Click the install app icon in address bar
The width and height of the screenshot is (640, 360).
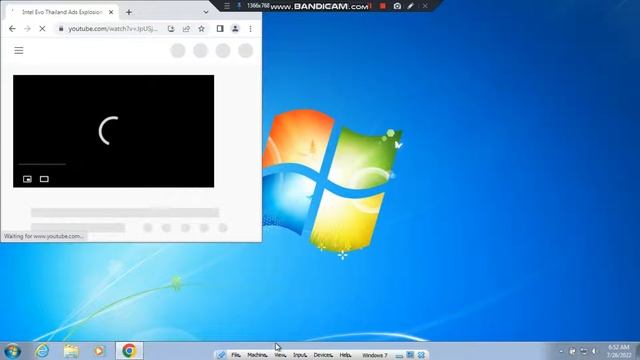point(171,29)
